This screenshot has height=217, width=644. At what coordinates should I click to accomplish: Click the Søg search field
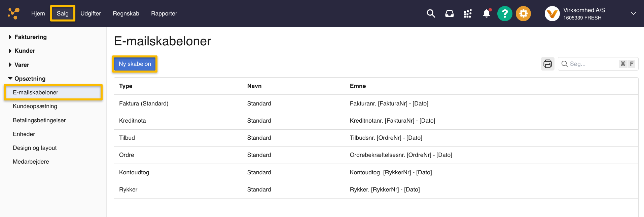pos(592,64)
